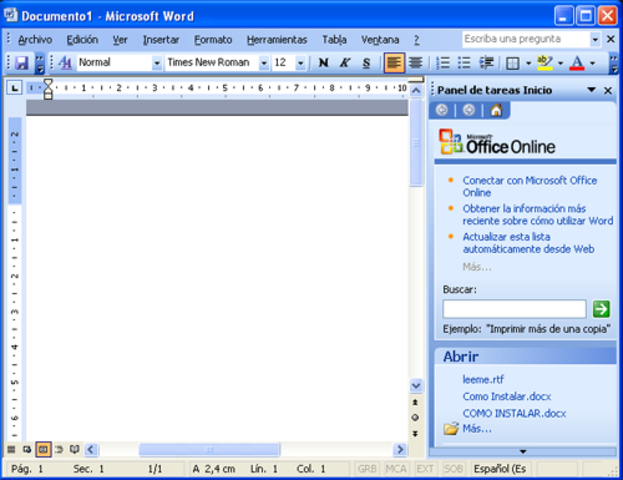
Task: Open the Normal style dropdown
Action: pos(157,63)
